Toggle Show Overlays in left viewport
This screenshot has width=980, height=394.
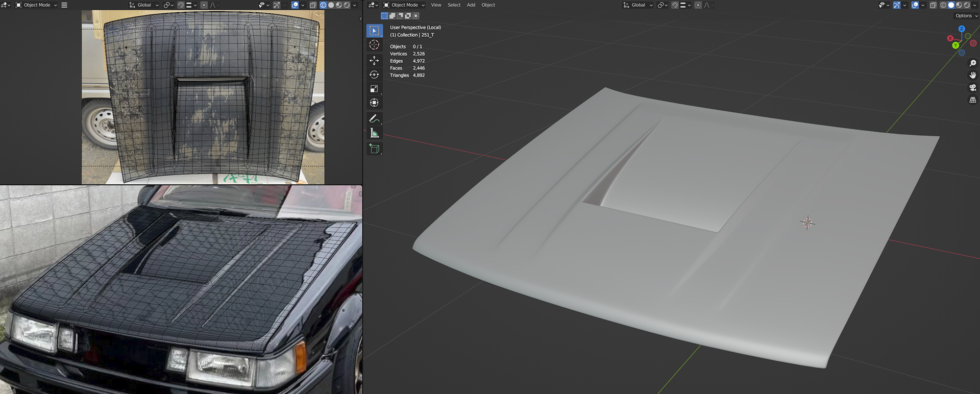295,5
